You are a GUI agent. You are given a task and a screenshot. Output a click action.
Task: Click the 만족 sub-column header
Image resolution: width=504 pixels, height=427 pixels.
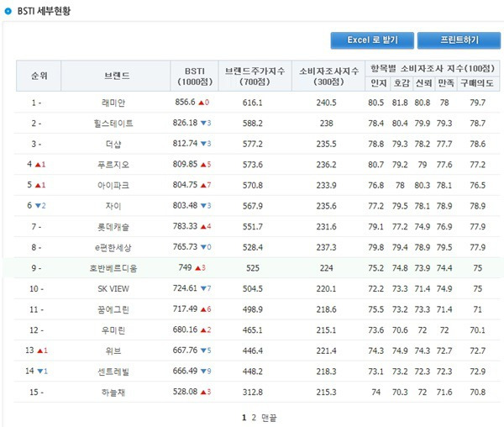[x=446, y=83]
